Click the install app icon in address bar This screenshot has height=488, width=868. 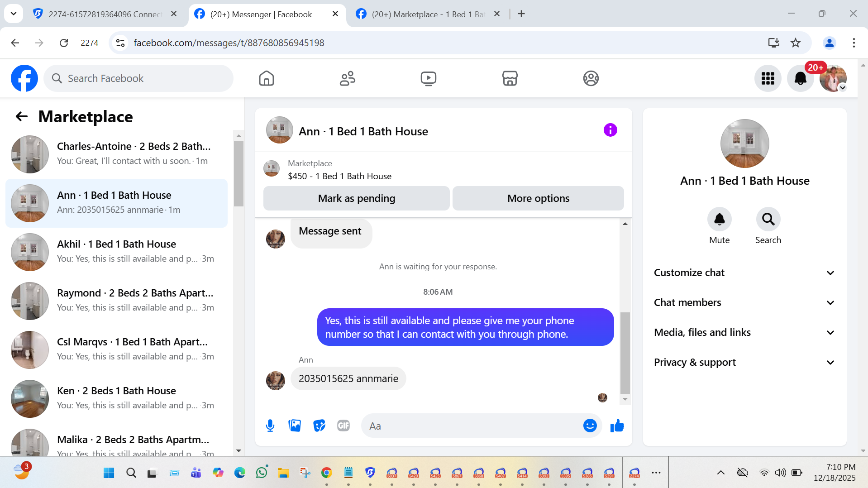pyautogui.click(x=774, y=43)
